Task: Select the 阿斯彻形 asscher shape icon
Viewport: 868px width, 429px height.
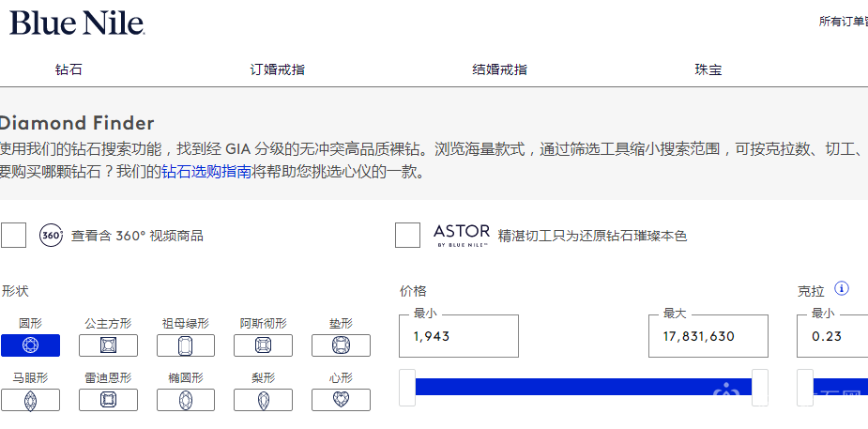Action: click(262, 345)
